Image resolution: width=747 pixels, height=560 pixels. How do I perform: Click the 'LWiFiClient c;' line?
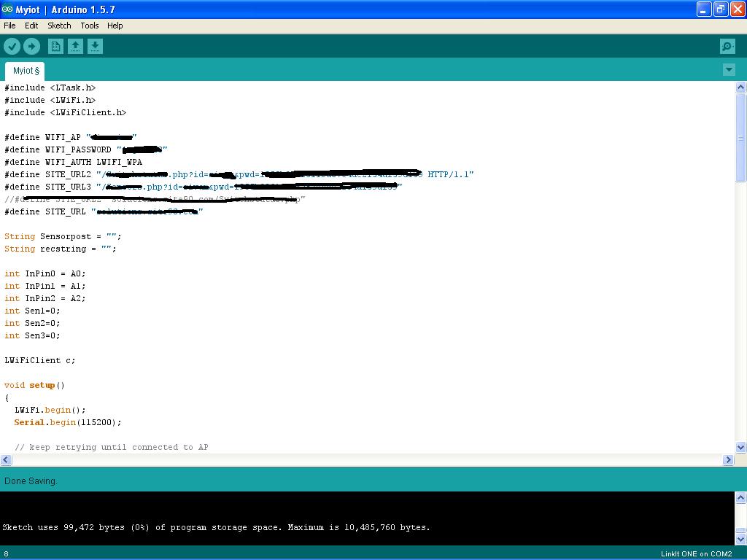[40, 360]
